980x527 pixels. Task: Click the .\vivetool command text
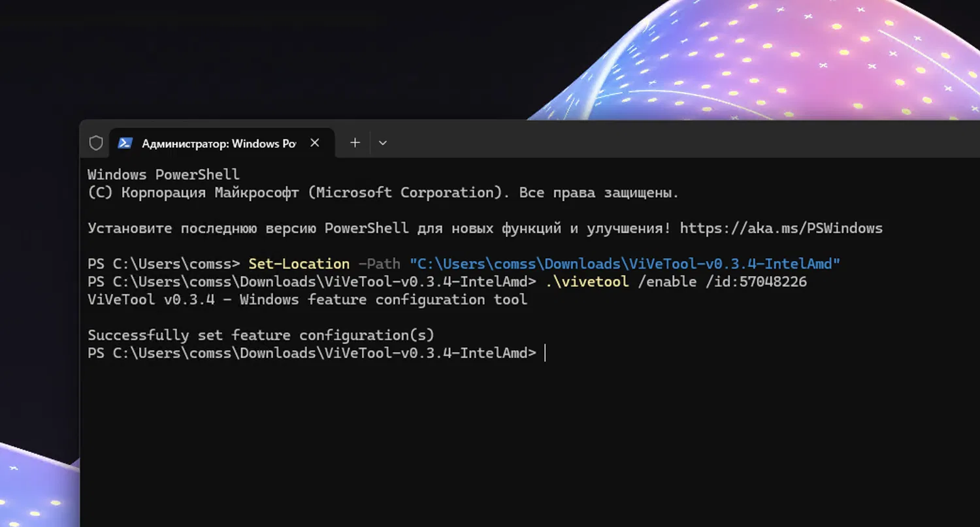[x=587, y=281]
